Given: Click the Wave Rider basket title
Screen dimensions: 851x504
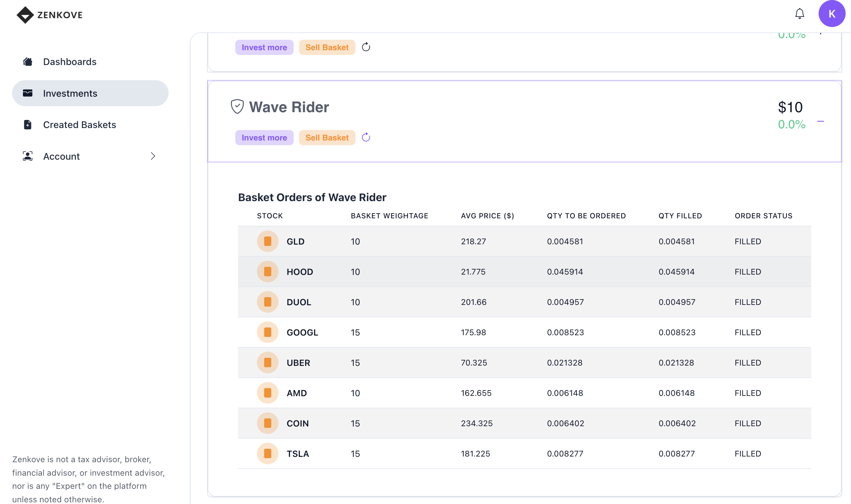Looking at the screenshot, I should [x=289, y=107].
